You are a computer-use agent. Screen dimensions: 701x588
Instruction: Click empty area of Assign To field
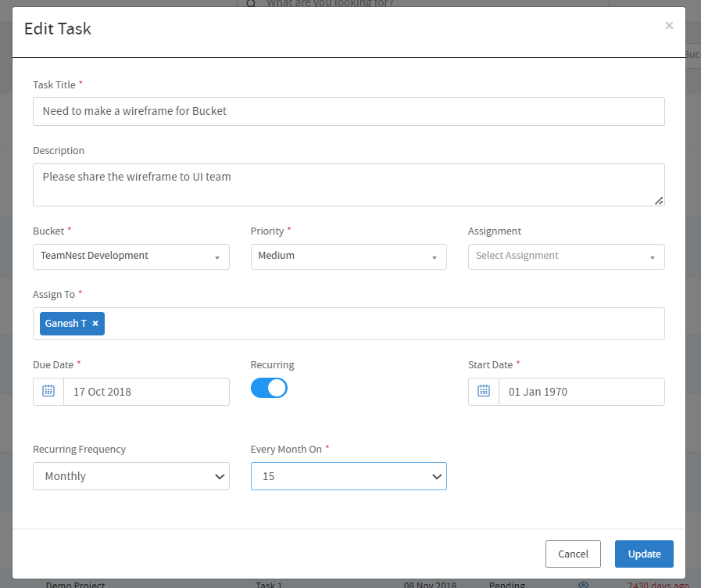click(x=383, y=324)
